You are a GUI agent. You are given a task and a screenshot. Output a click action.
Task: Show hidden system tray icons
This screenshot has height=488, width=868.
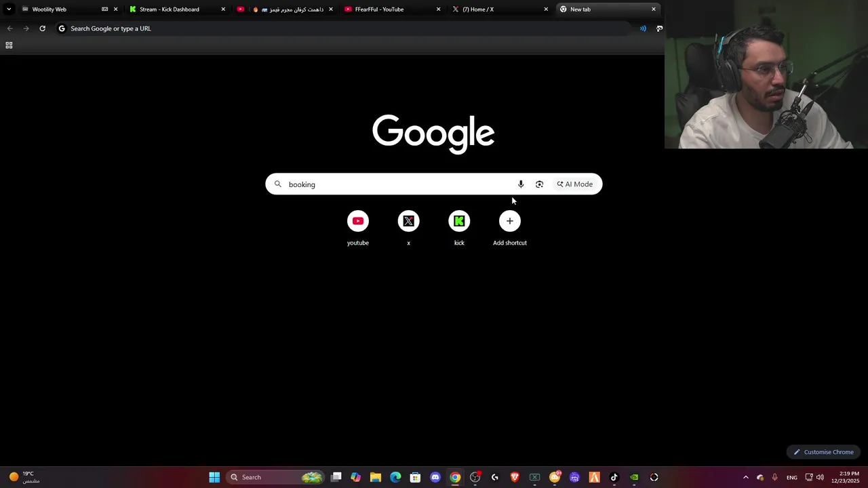click(x=746, y=477)
